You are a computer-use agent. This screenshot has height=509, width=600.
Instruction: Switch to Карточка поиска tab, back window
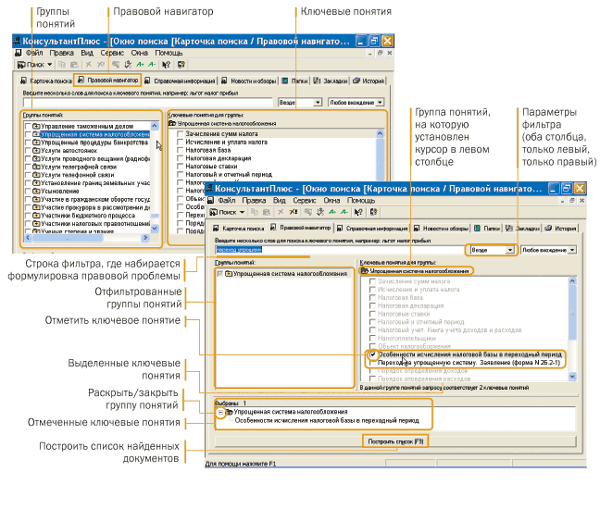click(x=46, y=81)
